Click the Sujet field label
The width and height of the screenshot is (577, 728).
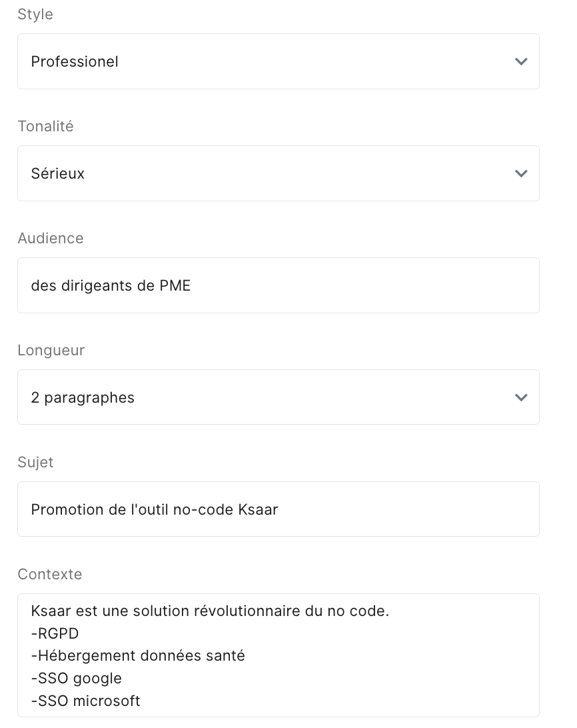(x=35, y=462)
